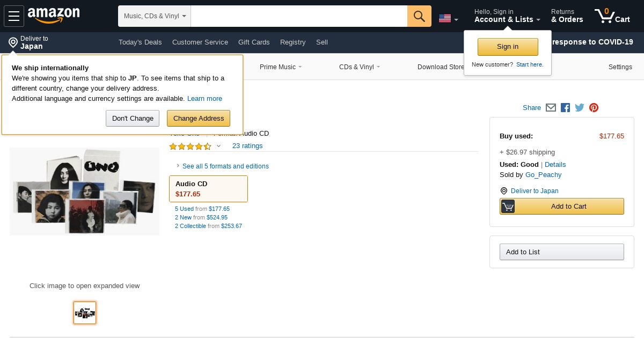Click the Change Address button
This screenshot has width=644, height=338.
pos(199,119)
